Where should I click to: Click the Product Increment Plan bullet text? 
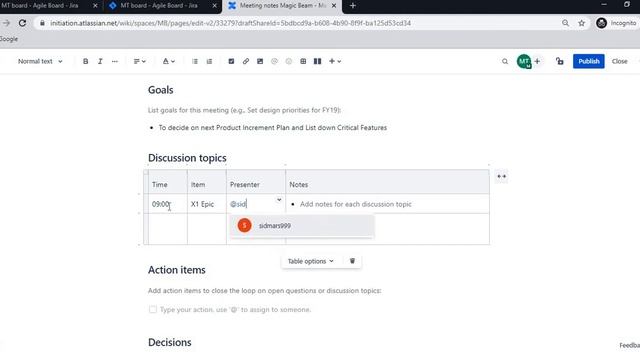[x=273, y=128]
